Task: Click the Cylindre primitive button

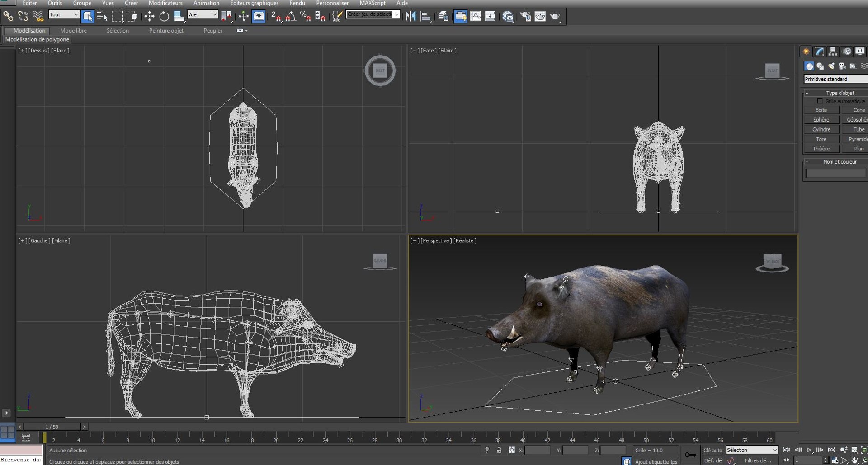Action: 821,129
